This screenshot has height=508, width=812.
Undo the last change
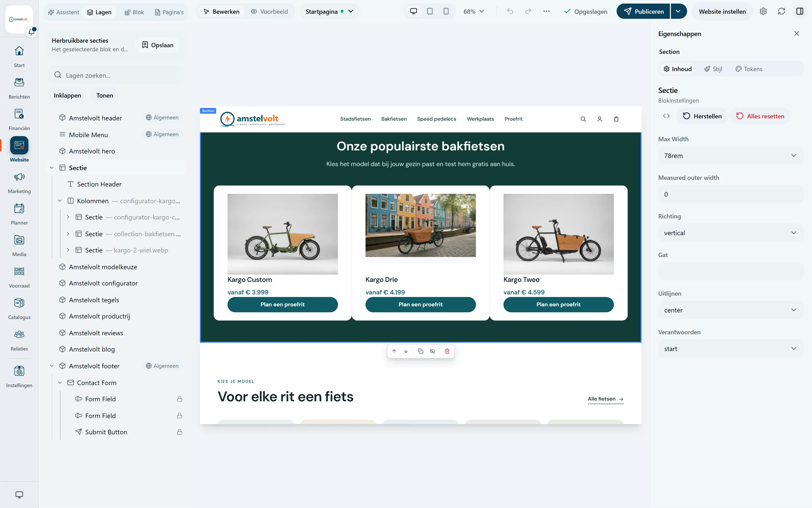[510, 11]
